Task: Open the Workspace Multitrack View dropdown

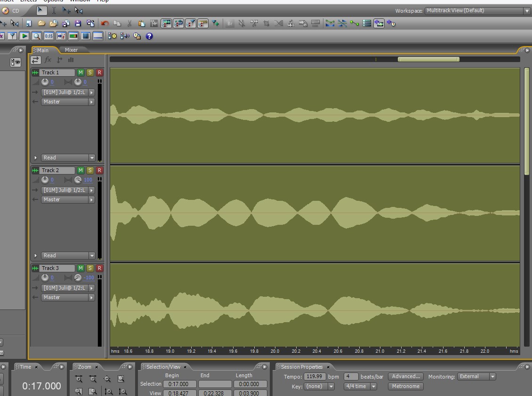Action: click(x=477, y=10)
